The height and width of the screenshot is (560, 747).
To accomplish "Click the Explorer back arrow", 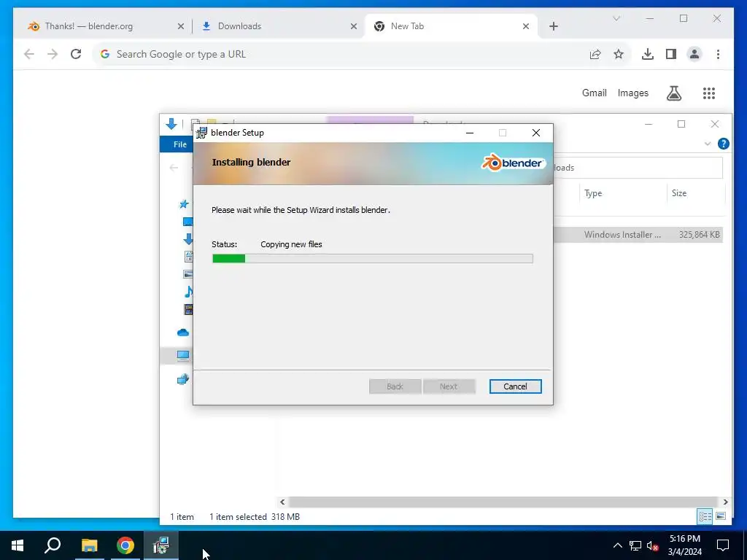I will pyautogui.click(x=174, y=168).
